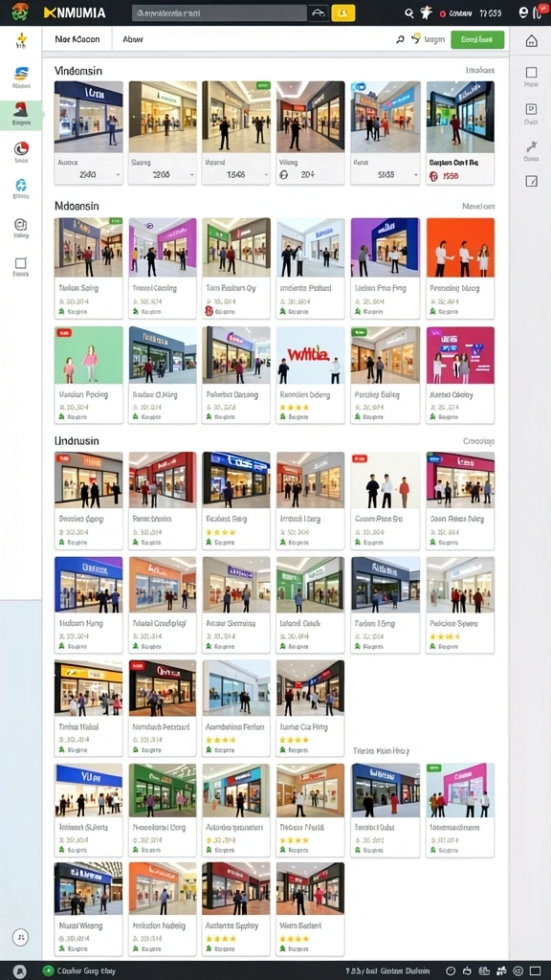Expand the dropdown arrow on the 2348 store card

[118, 176]
